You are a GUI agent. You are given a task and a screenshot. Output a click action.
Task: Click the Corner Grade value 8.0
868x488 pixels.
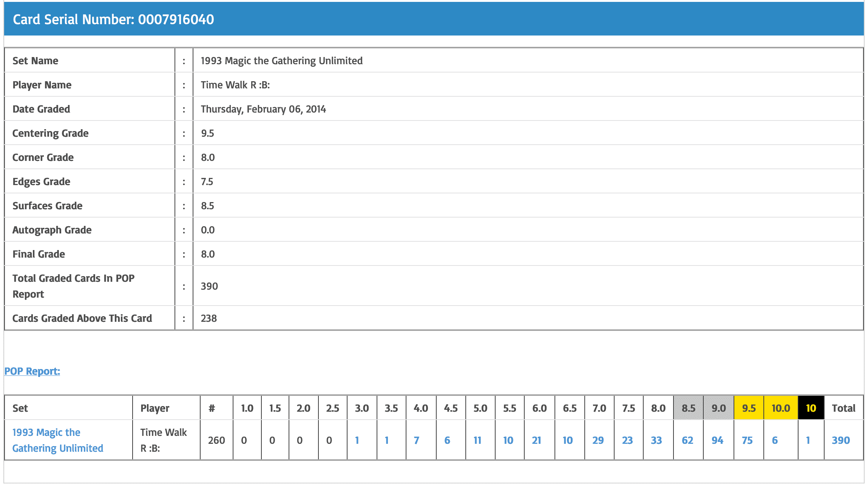coord(208,158)
